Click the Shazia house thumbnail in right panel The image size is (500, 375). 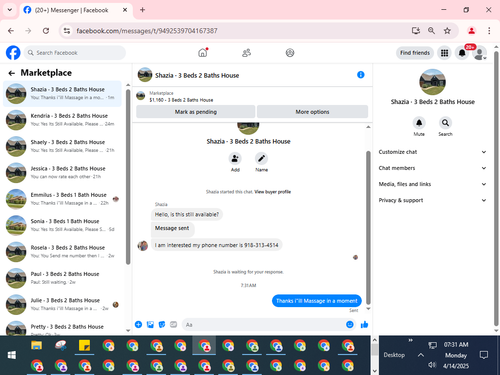(432, 82)
